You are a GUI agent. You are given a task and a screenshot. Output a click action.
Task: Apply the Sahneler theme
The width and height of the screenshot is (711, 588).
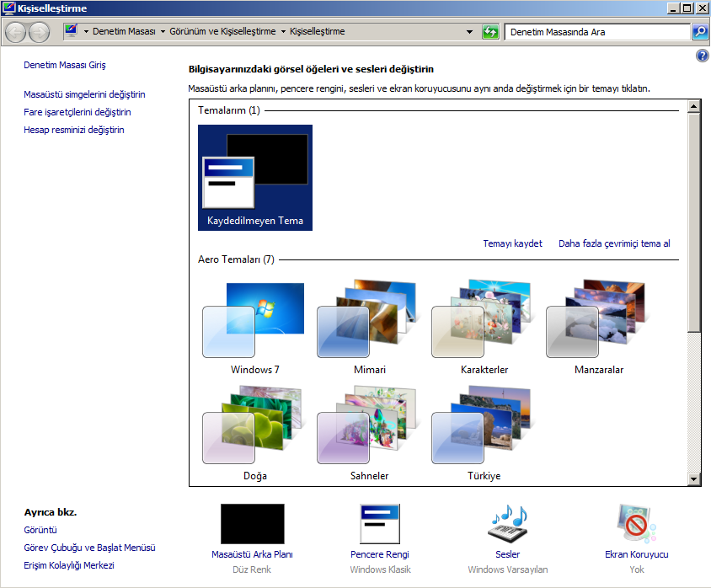[370, 434]
